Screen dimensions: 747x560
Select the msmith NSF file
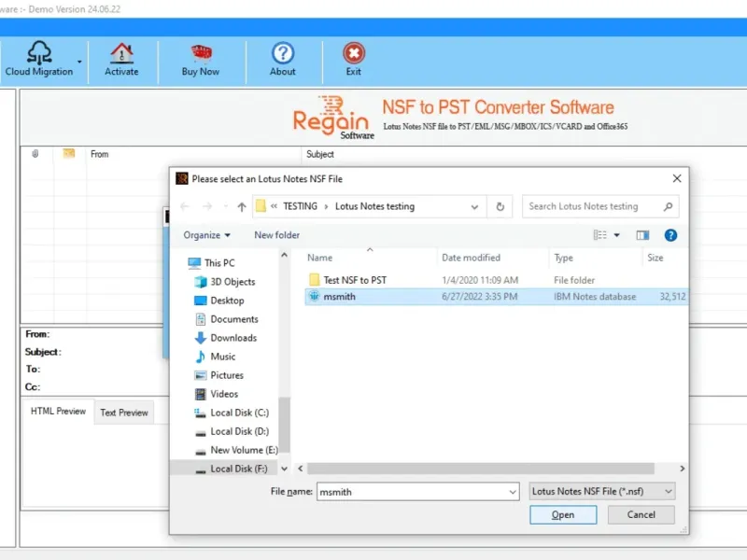(496, 296)
